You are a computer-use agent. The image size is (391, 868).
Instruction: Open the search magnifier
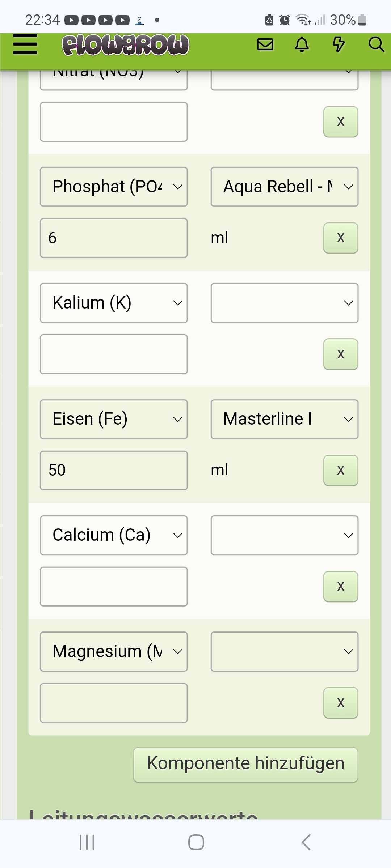click(376, 44)
